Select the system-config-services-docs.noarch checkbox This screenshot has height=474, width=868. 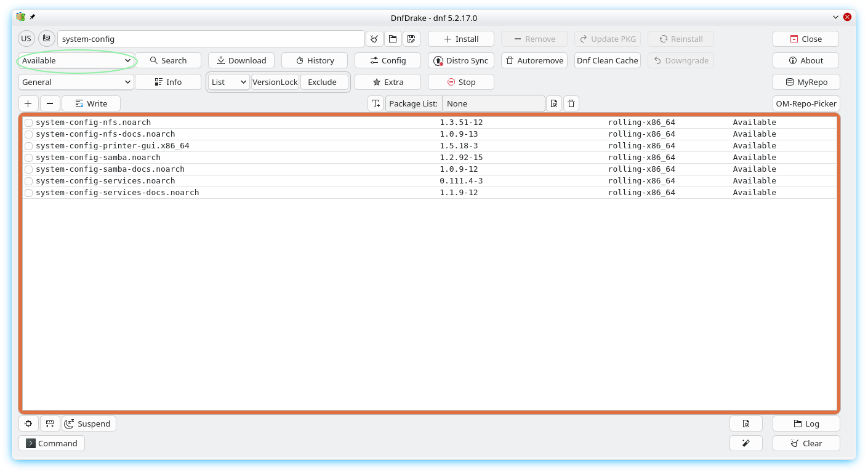click(29, 193)
